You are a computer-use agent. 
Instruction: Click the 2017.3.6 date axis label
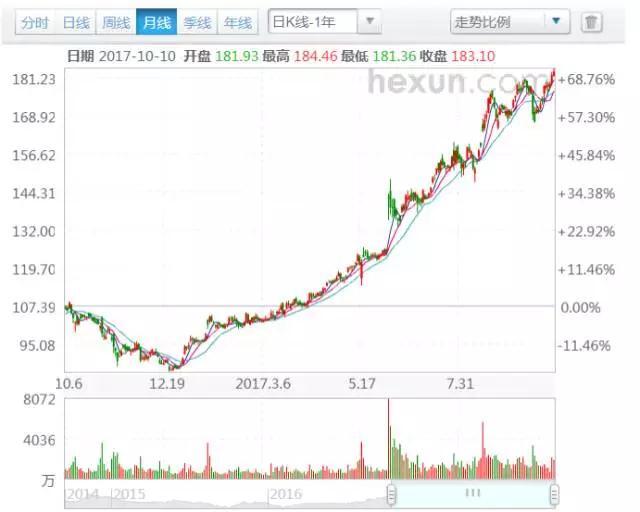tap(263, 384)
